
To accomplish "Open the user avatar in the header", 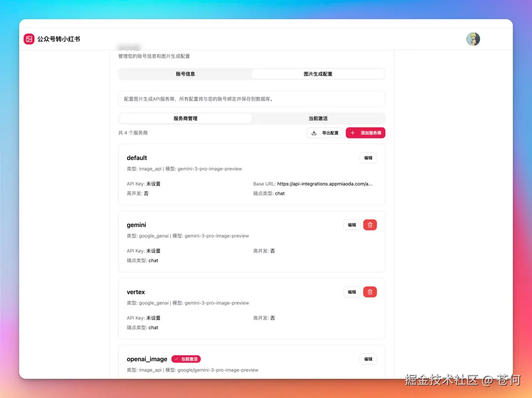I will [473, 39].
